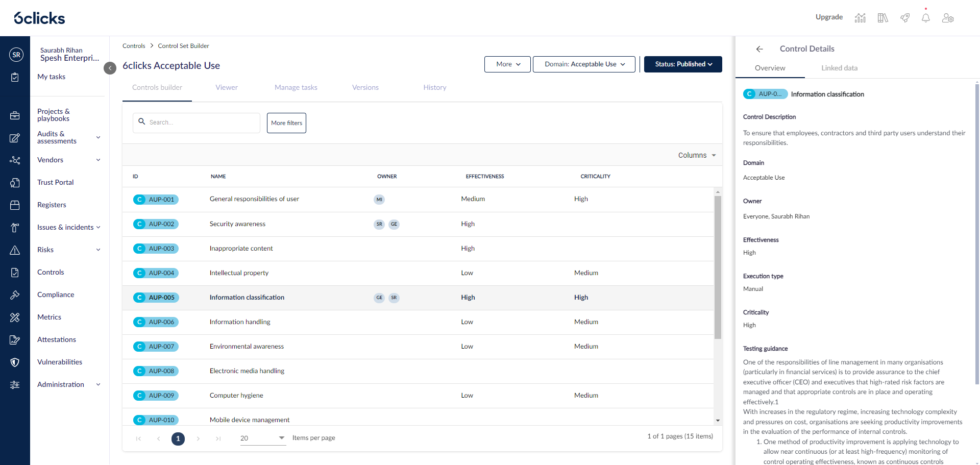Switch to the Versions tab
The width and height of the screenshot is (980, 465).
tap(365, 87)
